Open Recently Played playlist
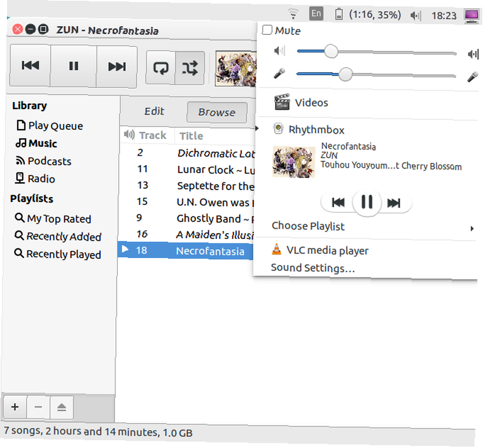 point(57,254)
